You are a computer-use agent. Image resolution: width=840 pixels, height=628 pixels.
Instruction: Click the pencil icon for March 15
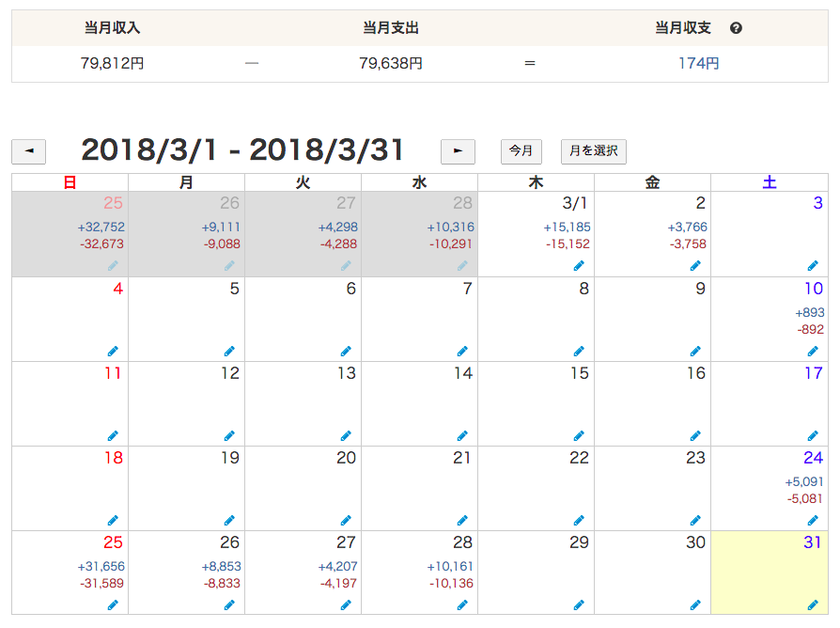pos(579,435)
